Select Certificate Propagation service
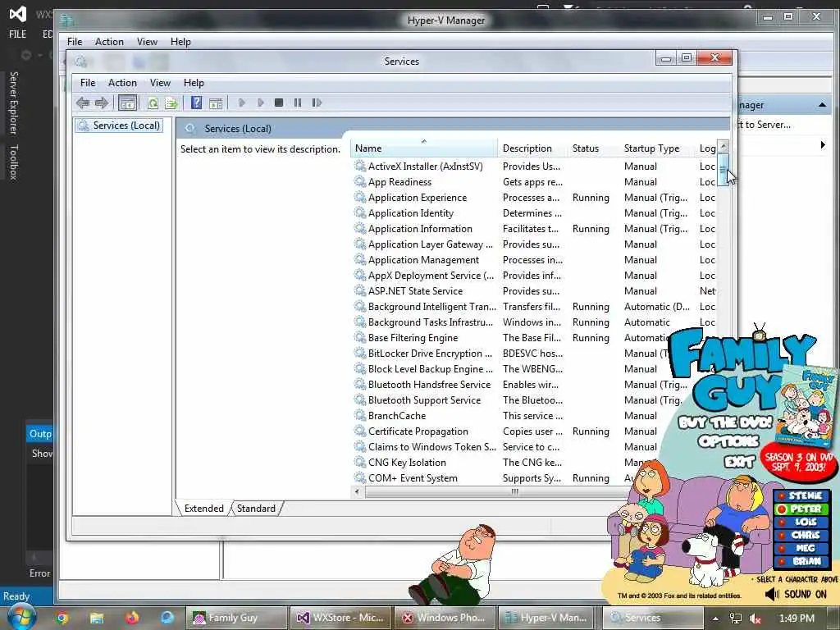The height and width of the screenshot is (630, 840). [x=418, y=431]
